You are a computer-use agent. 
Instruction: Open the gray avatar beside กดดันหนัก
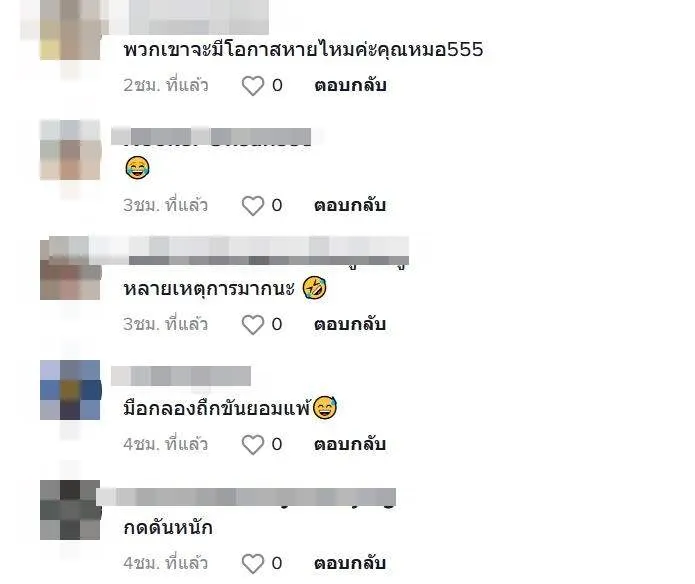[70, 510]
